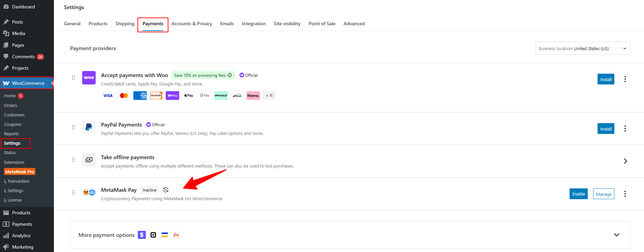Click the Projects pin icon
This screenshot has height=252, width=644.
pos(6,68)
